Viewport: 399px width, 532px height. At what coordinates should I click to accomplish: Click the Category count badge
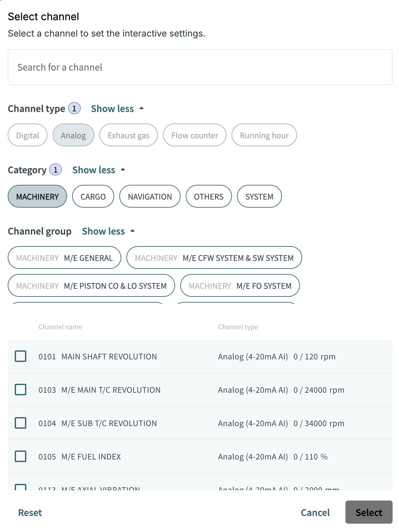click(55, 170)
